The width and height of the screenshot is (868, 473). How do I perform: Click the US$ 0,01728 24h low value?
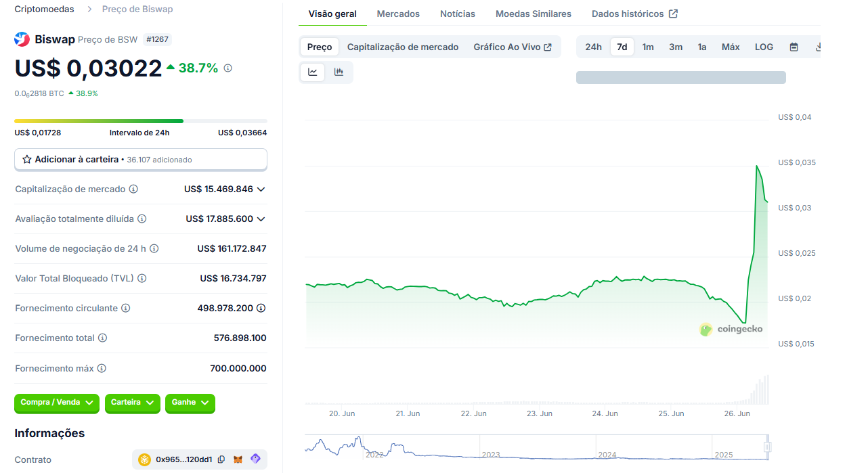click(x=38, y=133)
